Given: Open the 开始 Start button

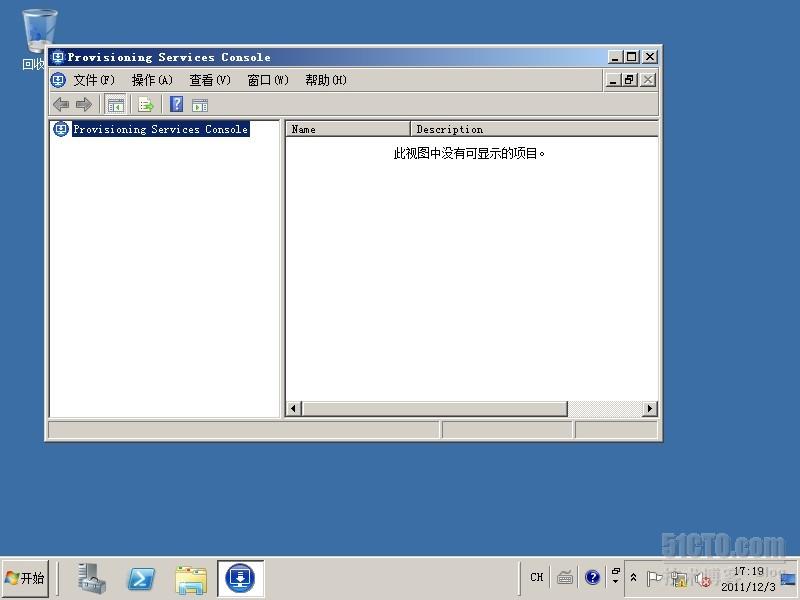Looking at the screenshot, I should [24, 579].
